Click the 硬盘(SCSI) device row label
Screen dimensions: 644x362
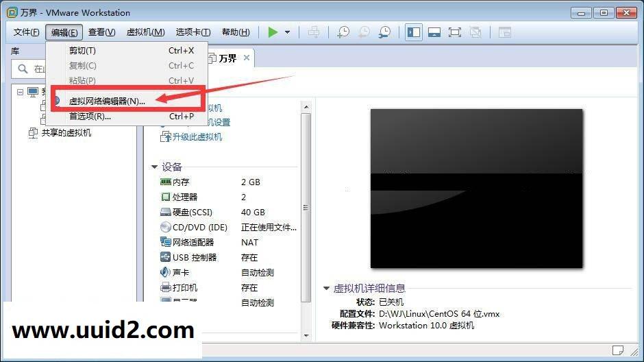click(193, 212)
